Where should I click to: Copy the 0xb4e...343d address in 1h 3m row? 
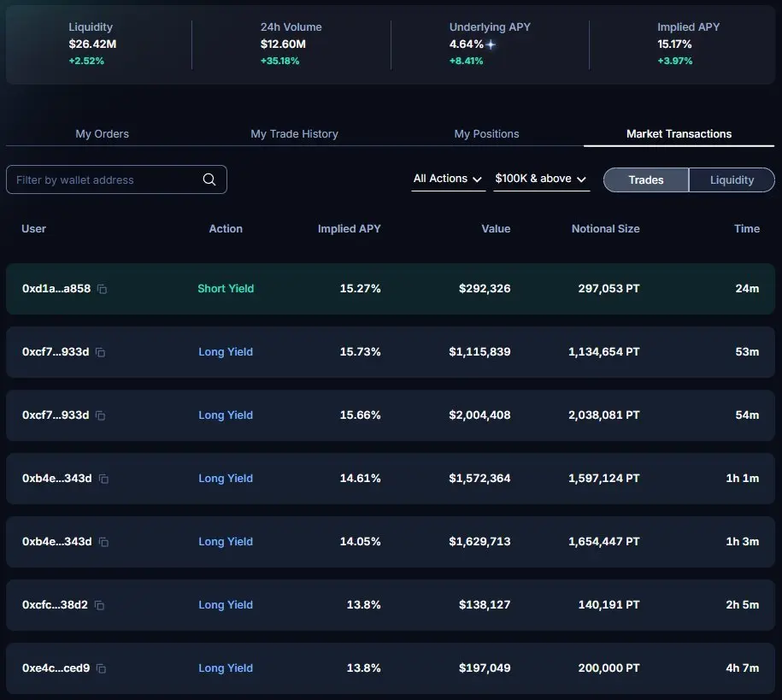[103, 542]
